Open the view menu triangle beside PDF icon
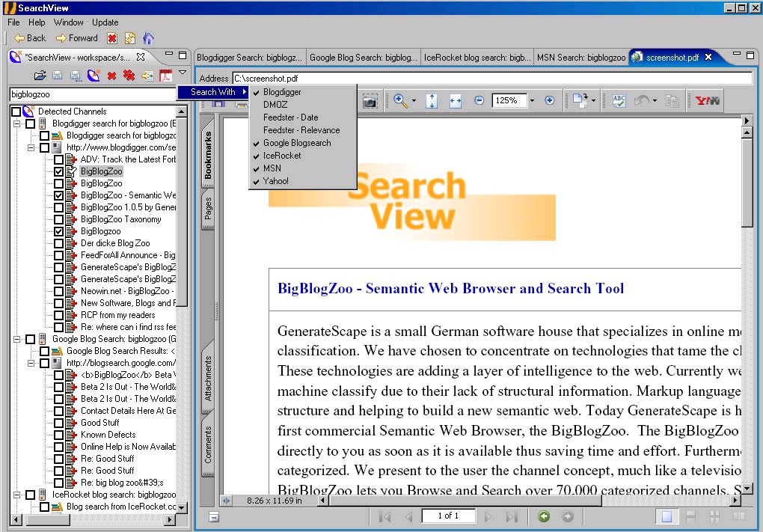 tap(183, 73)
